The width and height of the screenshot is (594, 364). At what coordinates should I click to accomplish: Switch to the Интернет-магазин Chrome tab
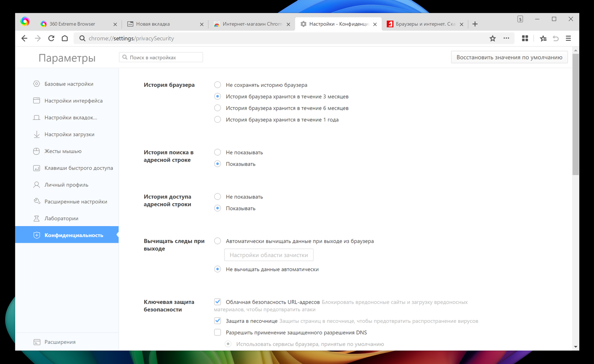point(252,24)
